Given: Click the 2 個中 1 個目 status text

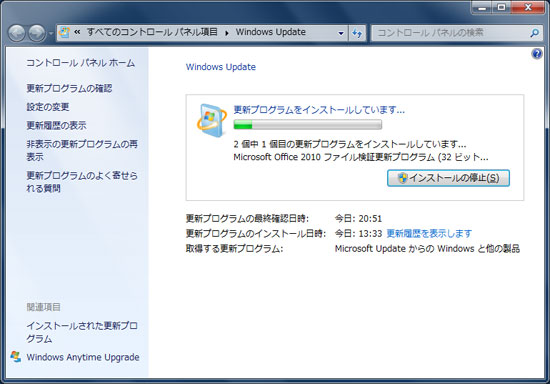Looking at the screenshot, I should tap(350, 144).
